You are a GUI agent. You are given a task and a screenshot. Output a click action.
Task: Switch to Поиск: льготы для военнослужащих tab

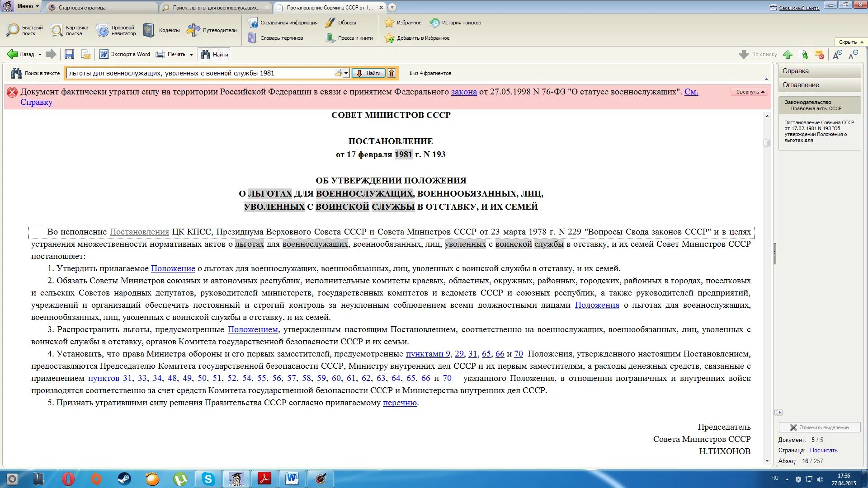tap(217, 8)
